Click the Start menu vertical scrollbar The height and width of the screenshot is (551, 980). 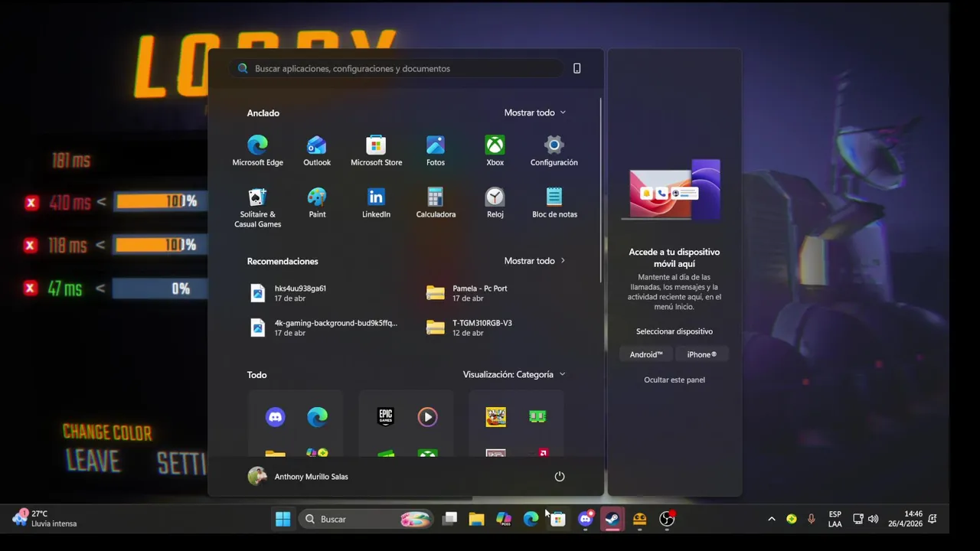pos(600,190)
